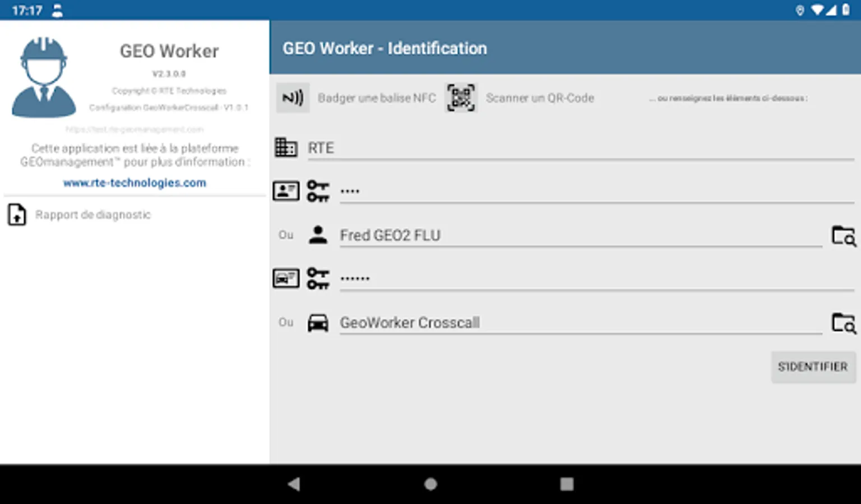
Task: Select Scanner un QR-Code
Action: point(540,98)
